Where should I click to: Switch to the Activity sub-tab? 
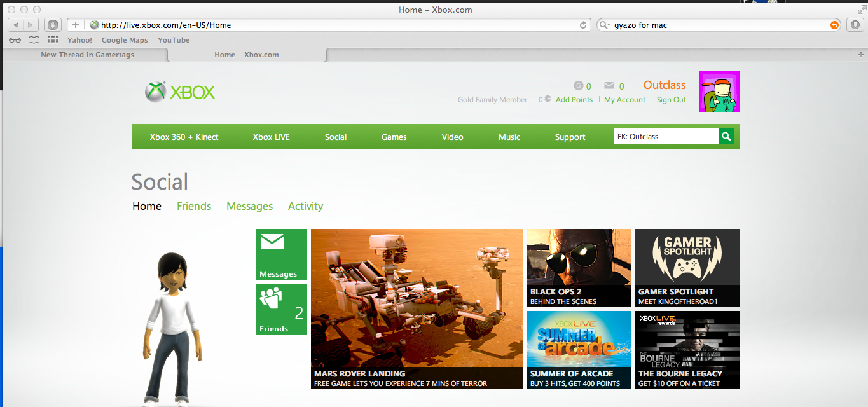[305, 206]
